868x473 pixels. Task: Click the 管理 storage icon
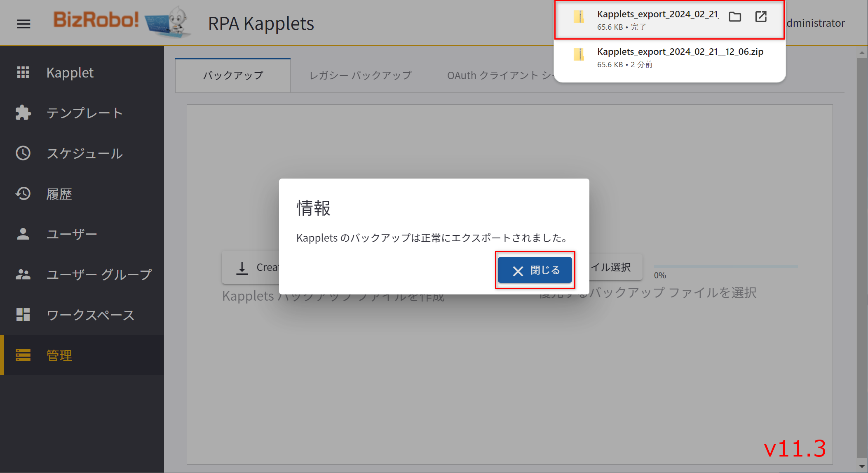[x=23, y=355]
